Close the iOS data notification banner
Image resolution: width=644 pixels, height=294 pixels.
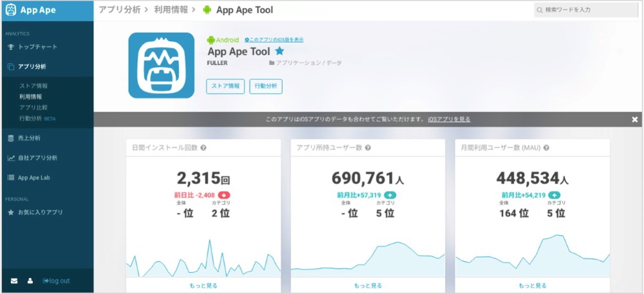[x=634, y=119]
